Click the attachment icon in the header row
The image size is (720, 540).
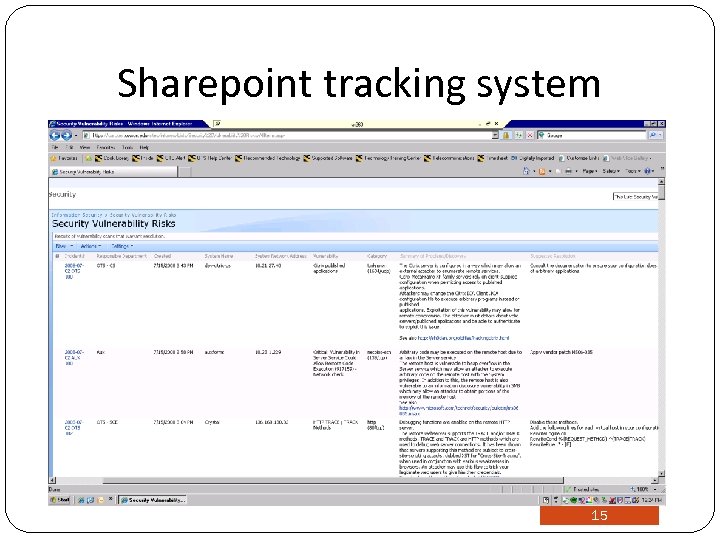point(57,256)
